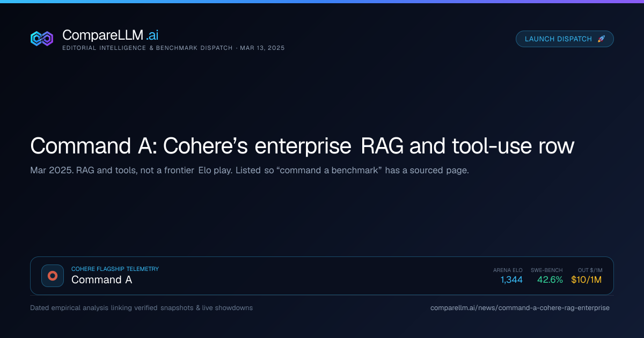Open the CompareLLM.ai brand name
This screenshot has height=338, width=644.
pos(110,35)
